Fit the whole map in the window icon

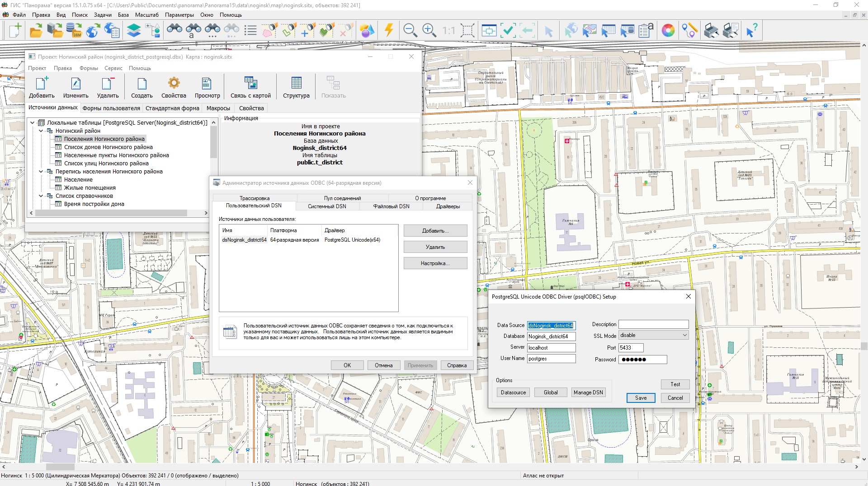click(467, 31)
